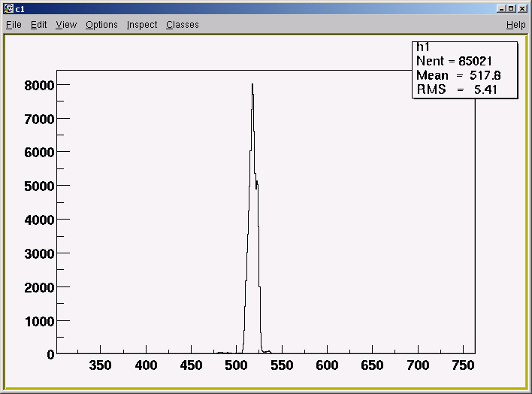Click the y-axis label 4000
The image size is (532, 394).
pyautogui.click(x=39, y=220)
